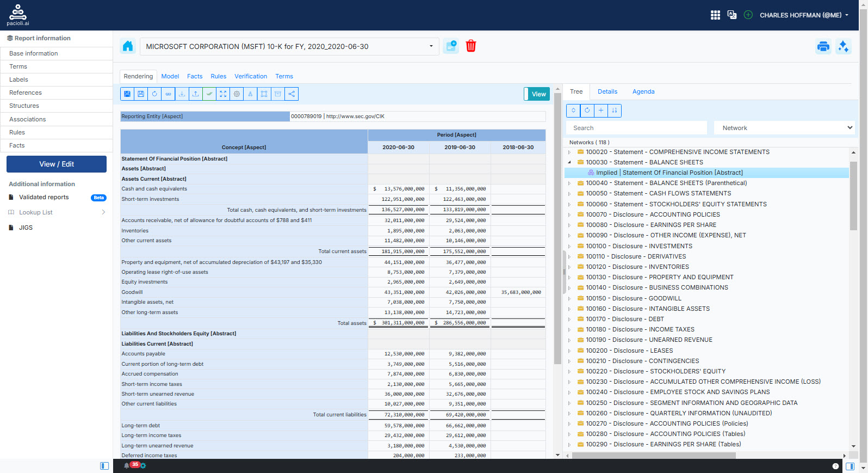Delete the report using red trash icon

471,46
